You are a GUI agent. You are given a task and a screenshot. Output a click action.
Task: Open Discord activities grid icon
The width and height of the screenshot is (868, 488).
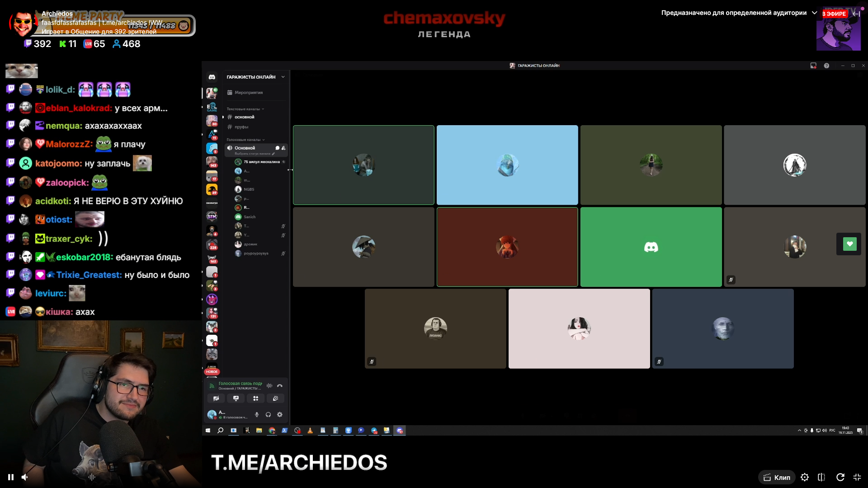coord(256,399)
